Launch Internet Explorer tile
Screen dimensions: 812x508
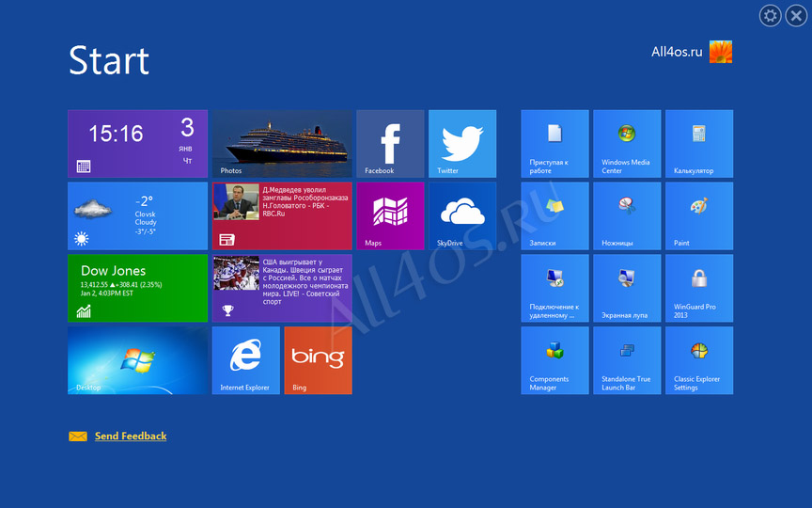point(246,360)
